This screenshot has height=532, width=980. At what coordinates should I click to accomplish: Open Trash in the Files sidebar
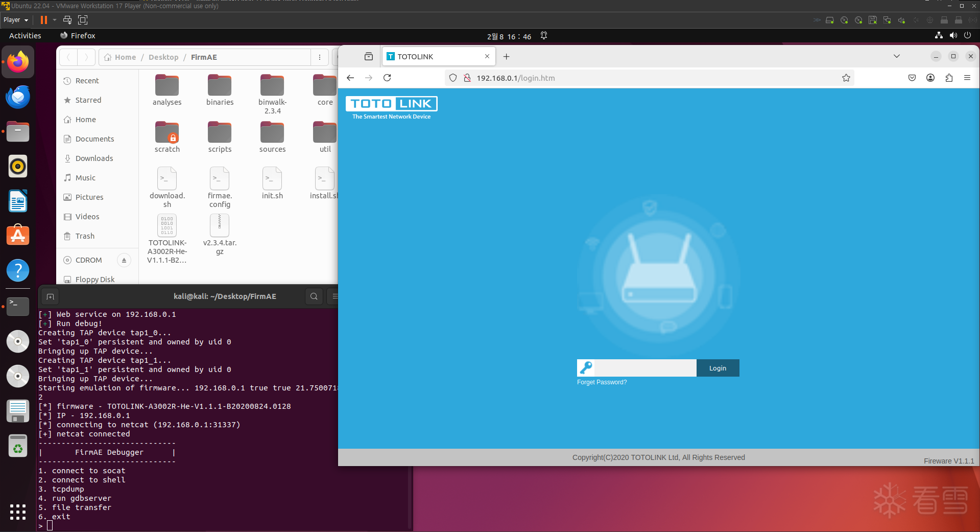click(98, 236)
